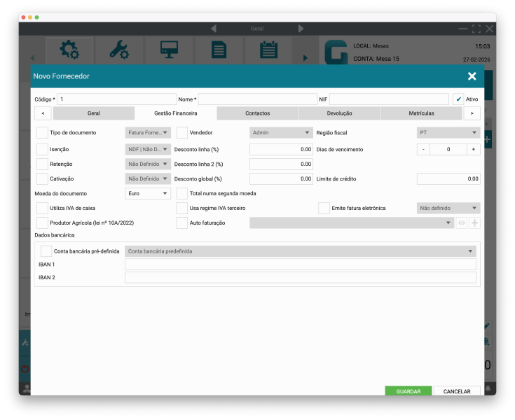Switch to the Contactos tab
This screenshot has height=420, width=515.
257,113
